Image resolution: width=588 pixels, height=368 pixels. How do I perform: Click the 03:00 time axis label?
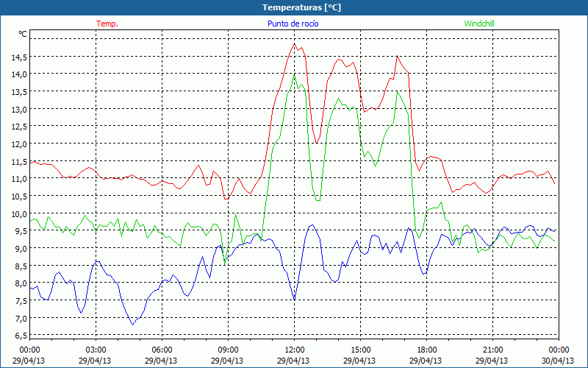click(x=96, y=350)
